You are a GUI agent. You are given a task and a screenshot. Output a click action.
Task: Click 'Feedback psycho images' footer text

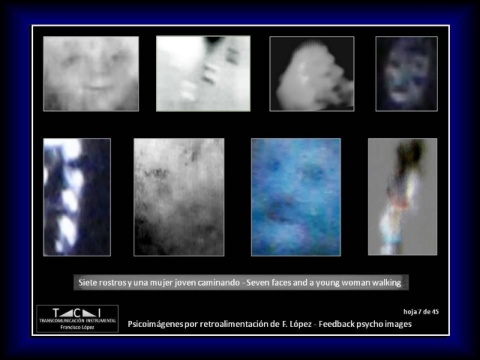point(365,324)
